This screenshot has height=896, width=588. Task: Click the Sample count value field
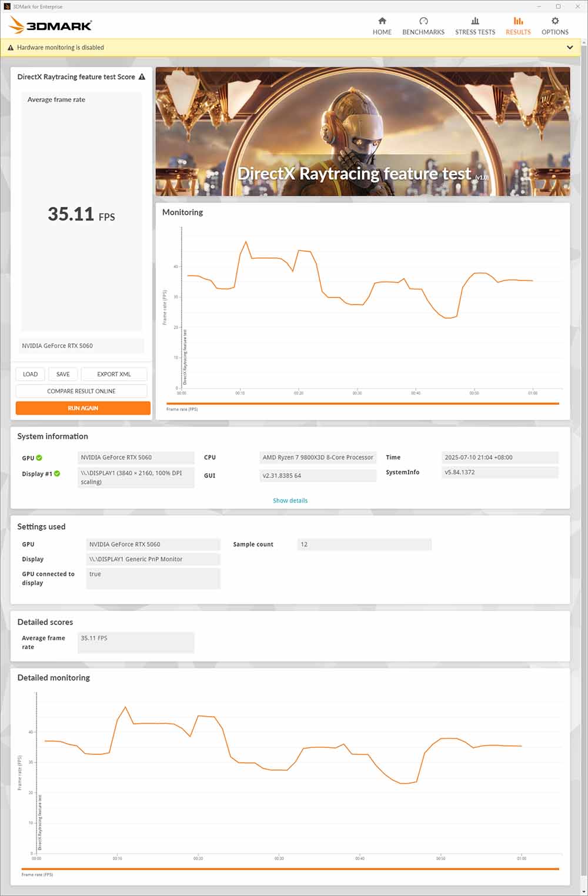[x=364, y=544]
